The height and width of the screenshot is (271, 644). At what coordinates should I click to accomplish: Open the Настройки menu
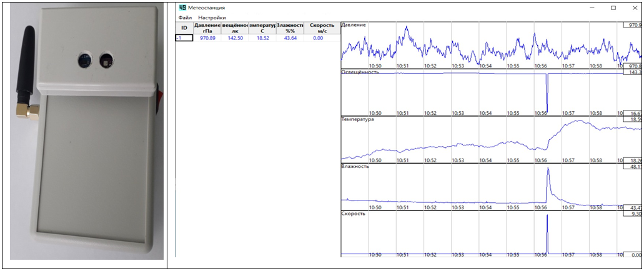(212, 18)
